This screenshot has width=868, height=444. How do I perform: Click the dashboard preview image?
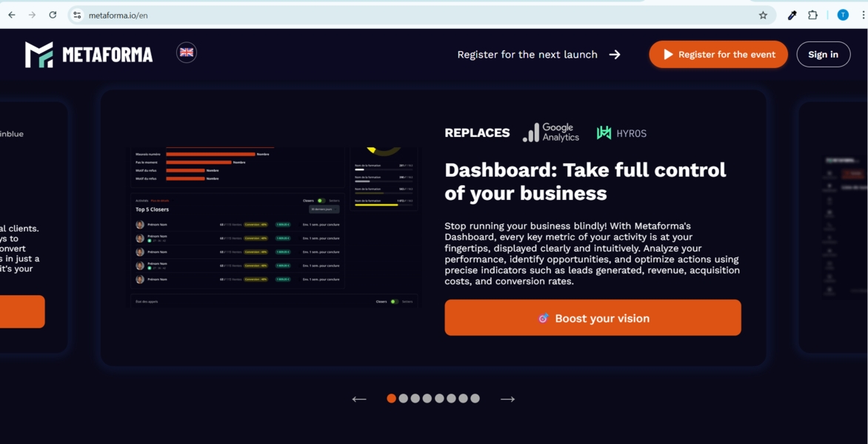click(x=274, y=226)
